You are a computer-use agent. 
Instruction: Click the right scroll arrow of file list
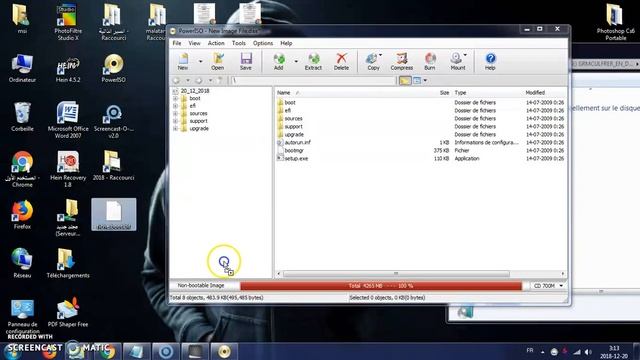562,273
